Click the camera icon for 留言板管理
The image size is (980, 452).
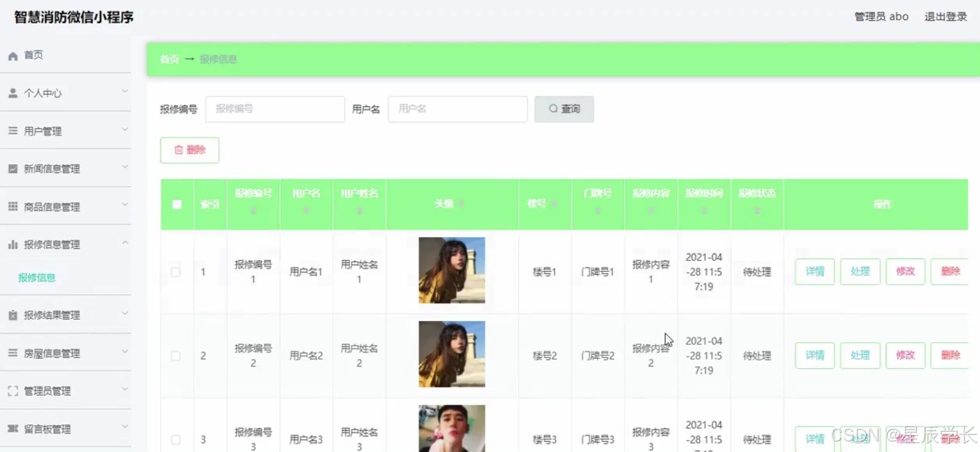point(13,428)
